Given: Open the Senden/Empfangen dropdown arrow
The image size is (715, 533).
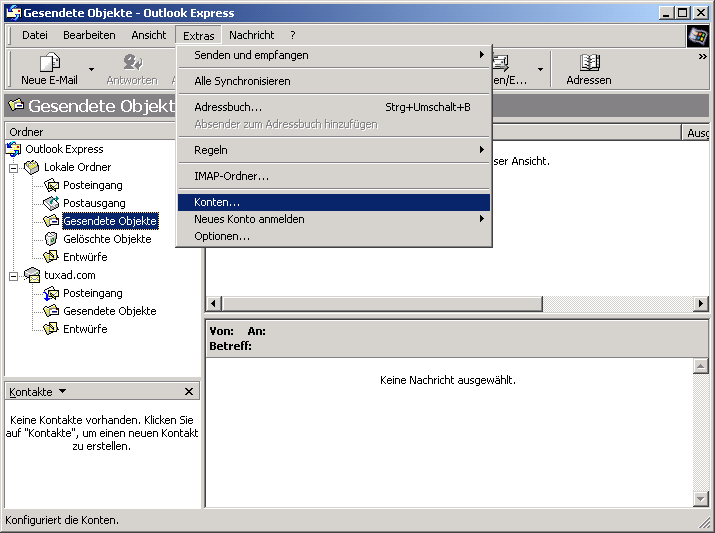Looking at the screenshot, I should (x=540, y=69).
